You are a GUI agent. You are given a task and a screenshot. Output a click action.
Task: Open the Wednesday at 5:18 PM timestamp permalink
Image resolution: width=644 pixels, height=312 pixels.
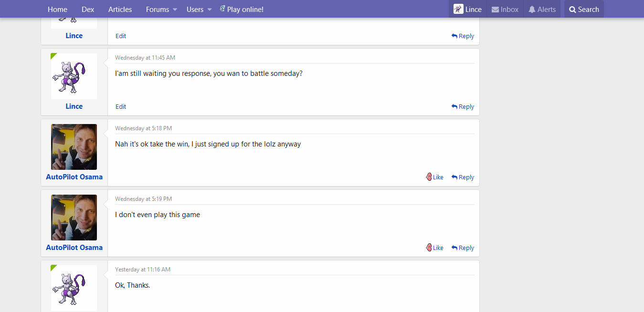(143, 128)
